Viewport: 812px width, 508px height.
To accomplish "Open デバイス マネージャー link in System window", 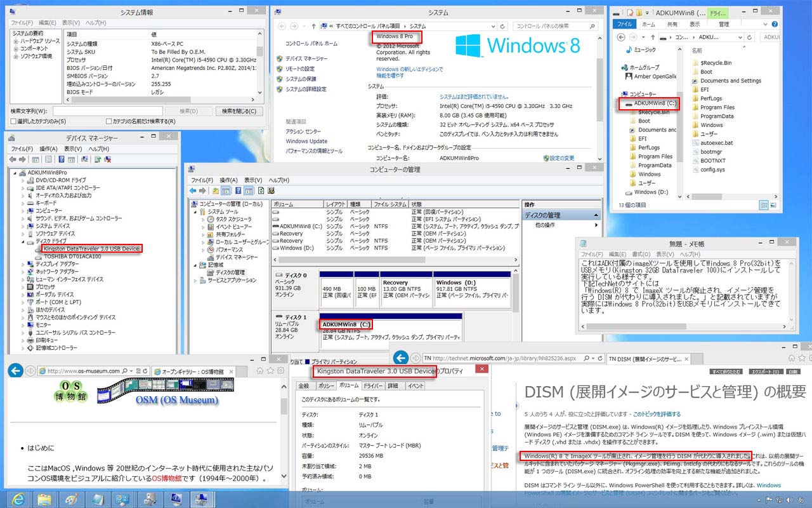I will 306,58.
